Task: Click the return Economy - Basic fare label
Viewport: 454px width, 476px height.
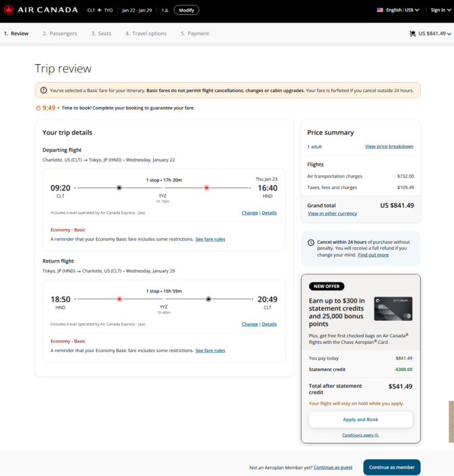Action: (x=68, y=341)
